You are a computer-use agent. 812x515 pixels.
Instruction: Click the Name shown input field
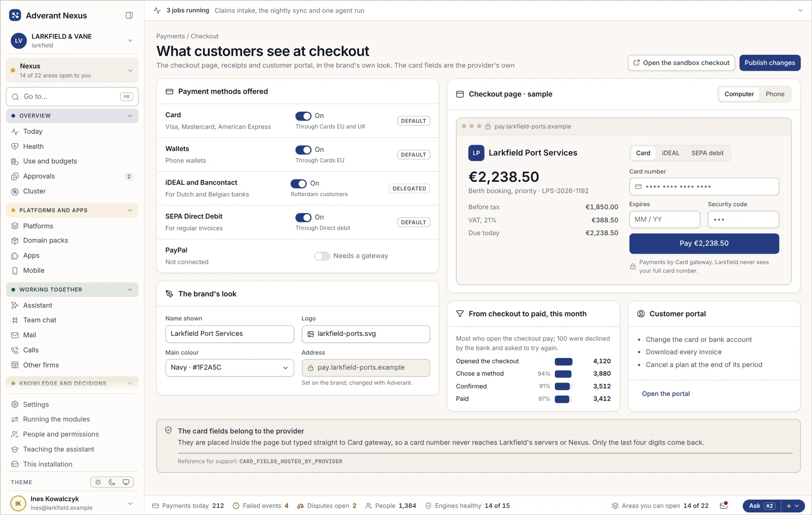point(229,334)
